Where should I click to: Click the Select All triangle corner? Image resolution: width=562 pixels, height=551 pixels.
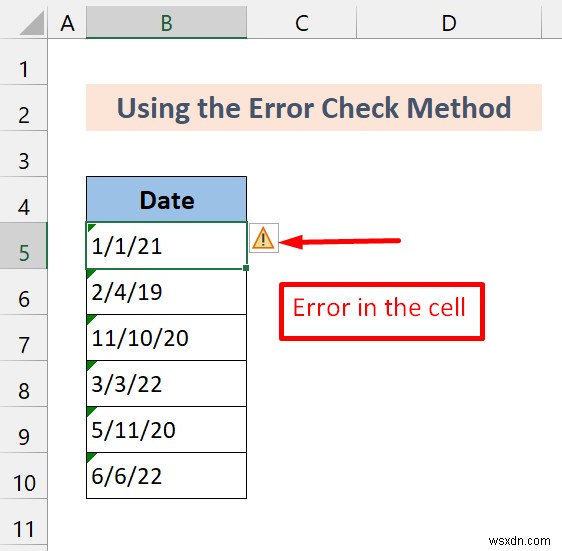click(x=32, y=23)
